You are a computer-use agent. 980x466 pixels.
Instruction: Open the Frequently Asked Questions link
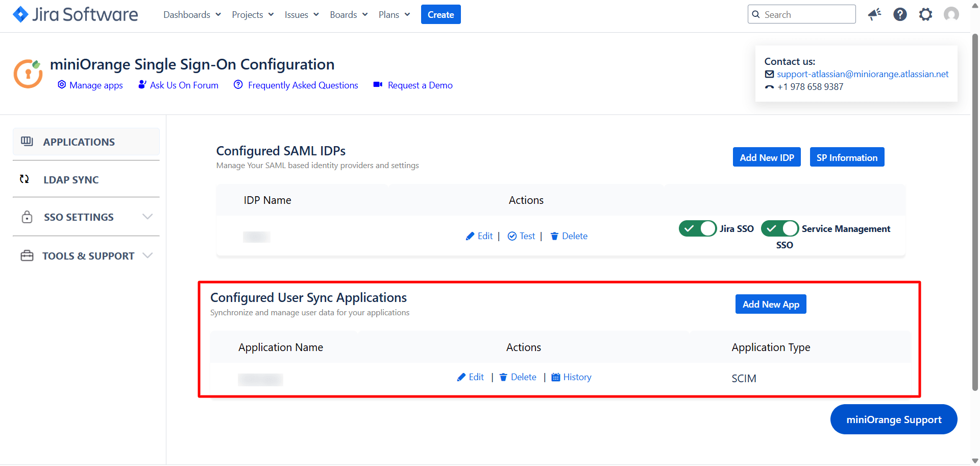click(x=303, y=85)
